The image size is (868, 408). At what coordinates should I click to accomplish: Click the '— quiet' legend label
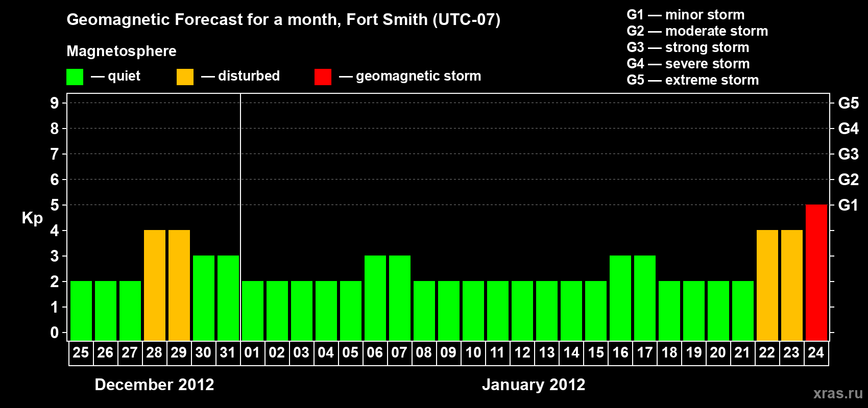tap(115, 76)
